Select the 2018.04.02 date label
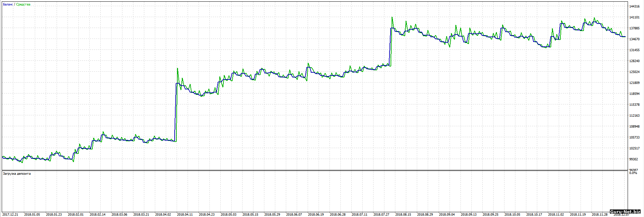This screenshot has height=217, width=644. click(163, 215)
